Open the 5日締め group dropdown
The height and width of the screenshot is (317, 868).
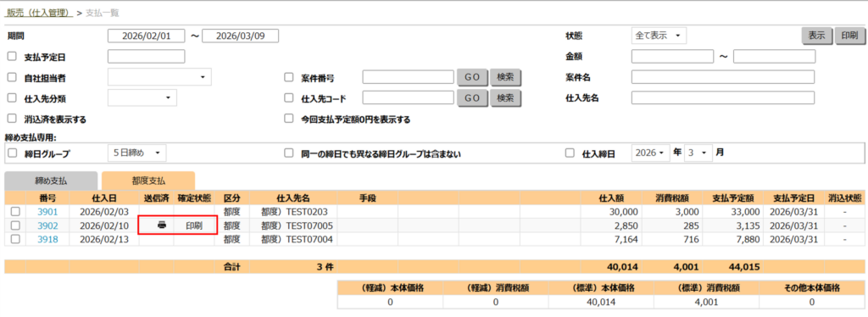coord(136,153)
